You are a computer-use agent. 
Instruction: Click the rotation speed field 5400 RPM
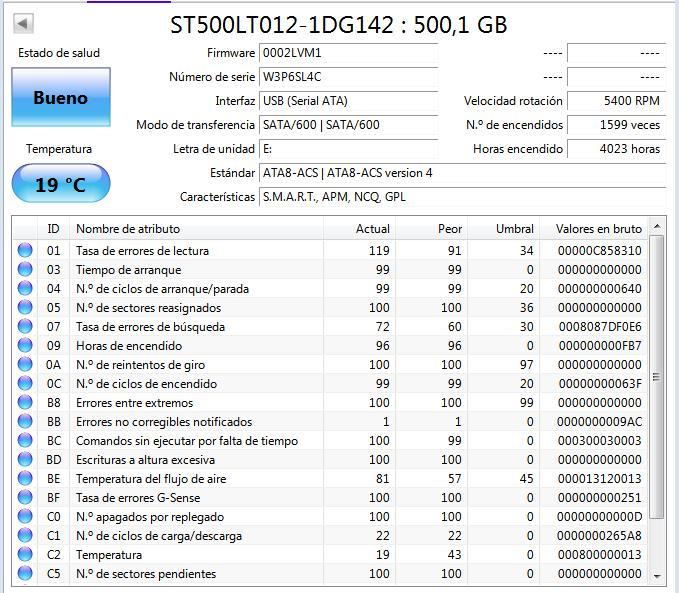[x=616, y=101]
